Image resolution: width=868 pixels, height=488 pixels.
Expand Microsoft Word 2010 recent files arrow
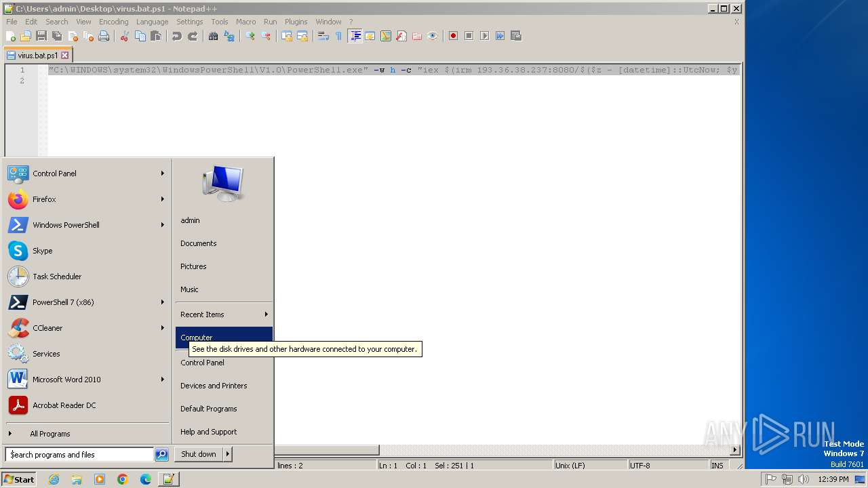(163, 380)
